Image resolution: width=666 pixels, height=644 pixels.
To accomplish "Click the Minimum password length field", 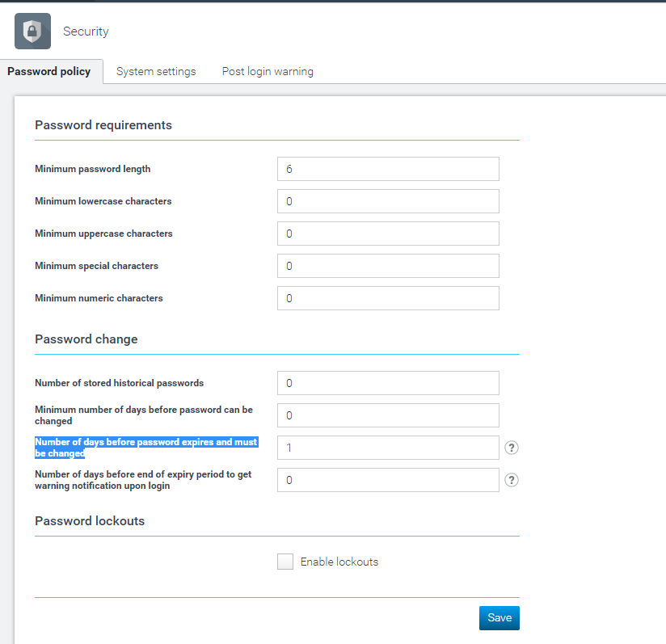I will (x=388, y=169).
